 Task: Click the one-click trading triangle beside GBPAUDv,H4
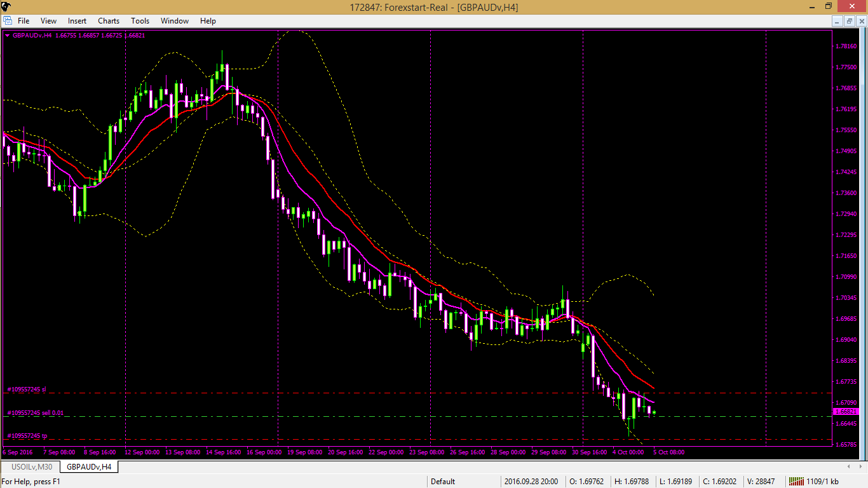click(7, 36)
